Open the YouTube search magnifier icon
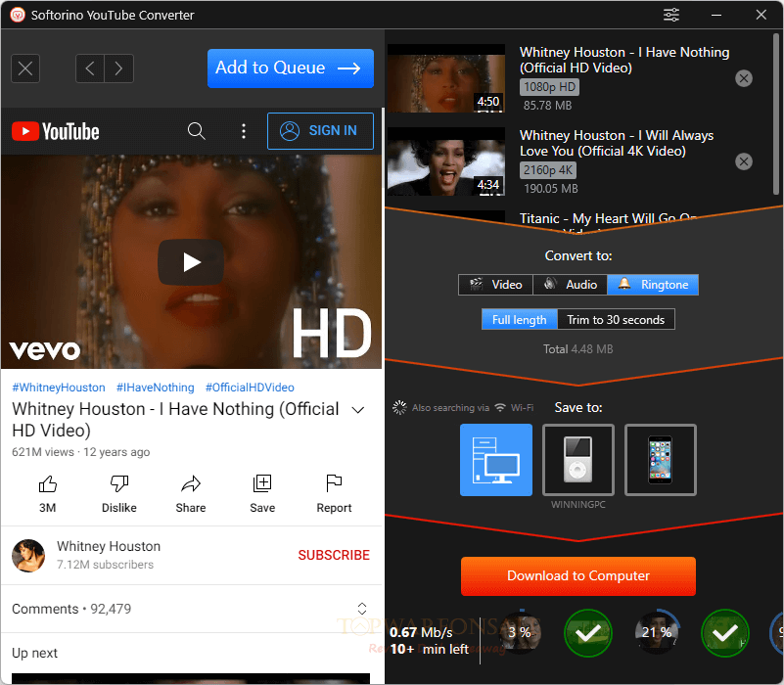The image size is (784, 685). pyautogui.click(x=196, y=131)
